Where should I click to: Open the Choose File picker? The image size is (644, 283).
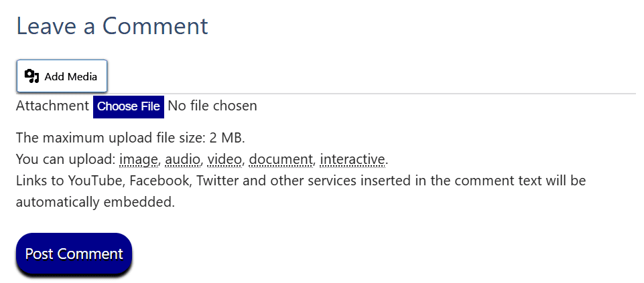point(129,106)
